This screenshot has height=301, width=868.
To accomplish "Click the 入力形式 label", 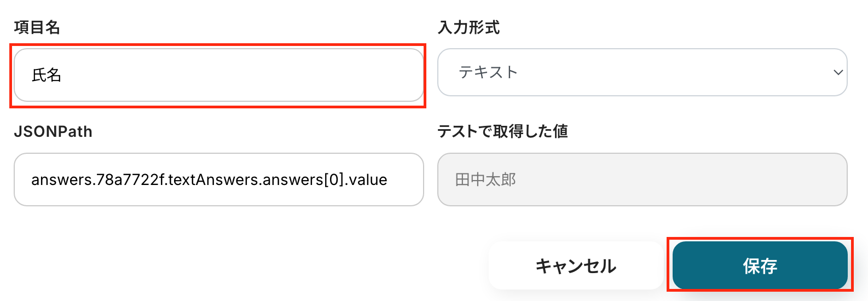I will point(468,27).
